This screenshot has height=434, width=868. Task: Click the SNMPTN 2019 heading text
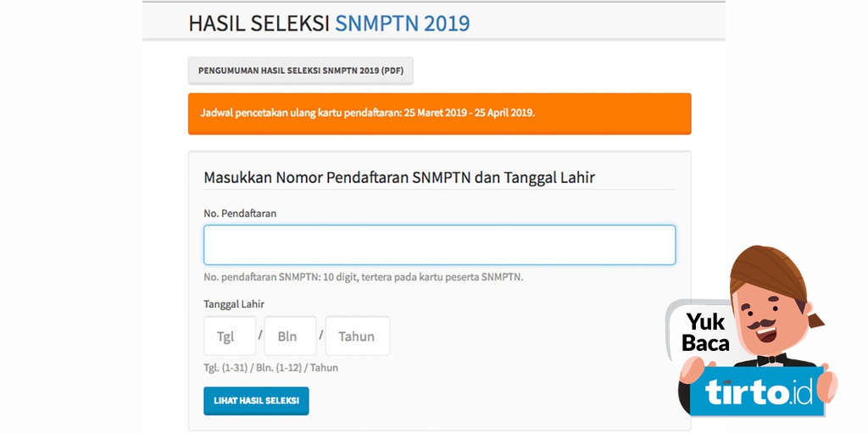pos(403,23)
